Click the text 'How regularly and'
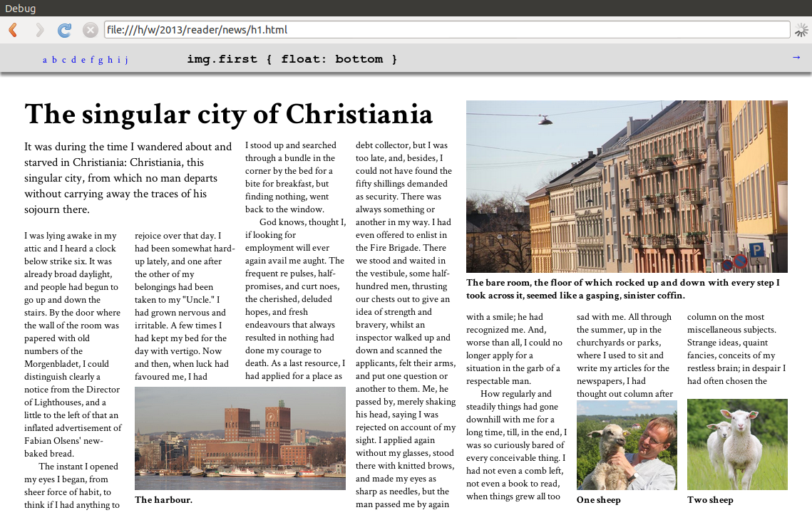This screenshot has height=515, width=812. pyautogui.click(x=515, y=394)
